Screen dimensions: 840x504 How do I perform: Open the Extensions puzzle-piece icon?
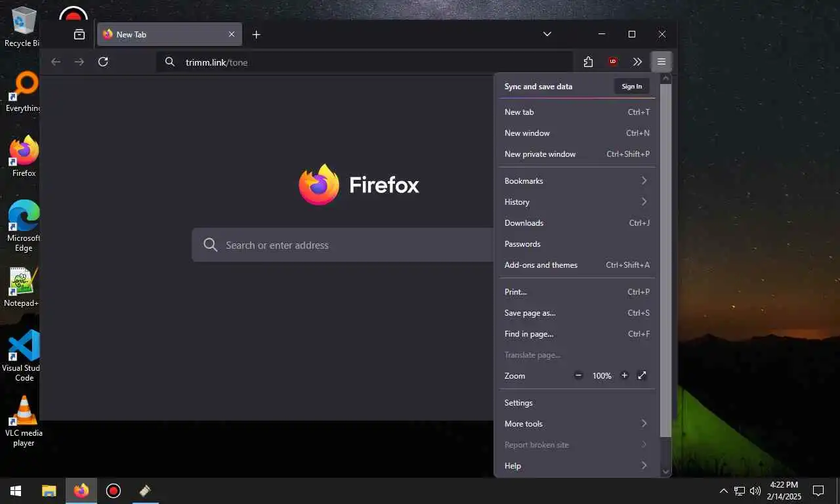point(588,62)
